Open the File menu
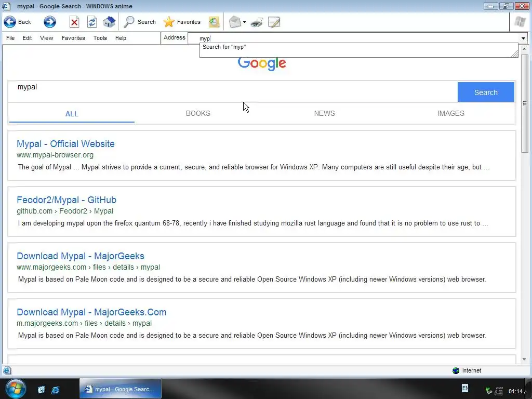 (x=10, y=38)
